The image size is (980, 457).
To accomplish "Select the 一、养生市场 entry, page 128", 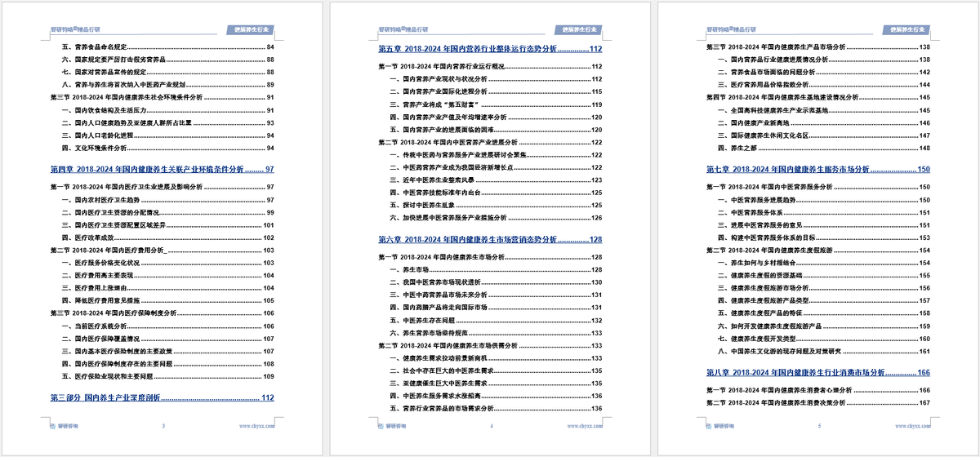I will (x=496, y=269).
